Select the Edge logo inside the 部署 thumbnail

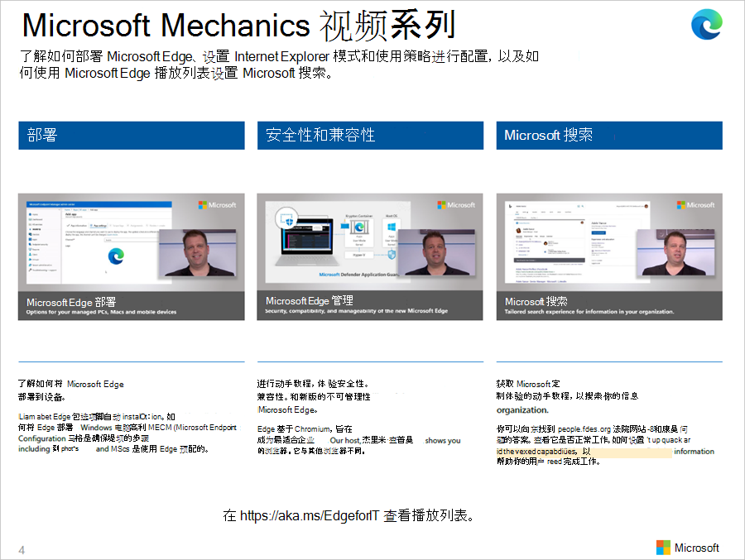pyautogui.click(x=117, y=256)
